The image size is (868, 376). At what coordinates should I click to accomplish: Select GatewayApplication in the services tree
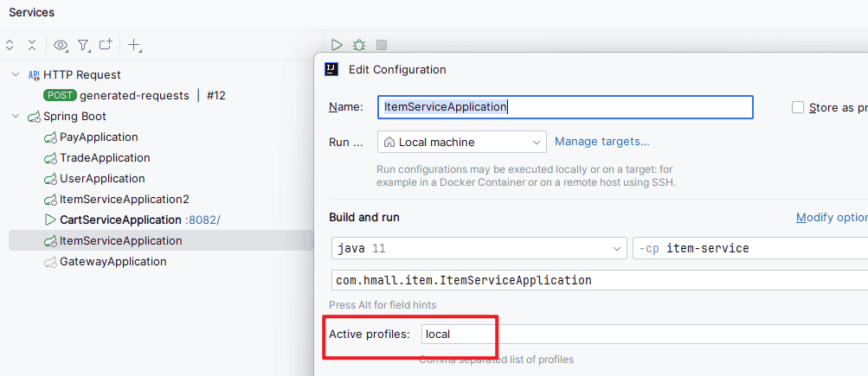coord(113,262)
